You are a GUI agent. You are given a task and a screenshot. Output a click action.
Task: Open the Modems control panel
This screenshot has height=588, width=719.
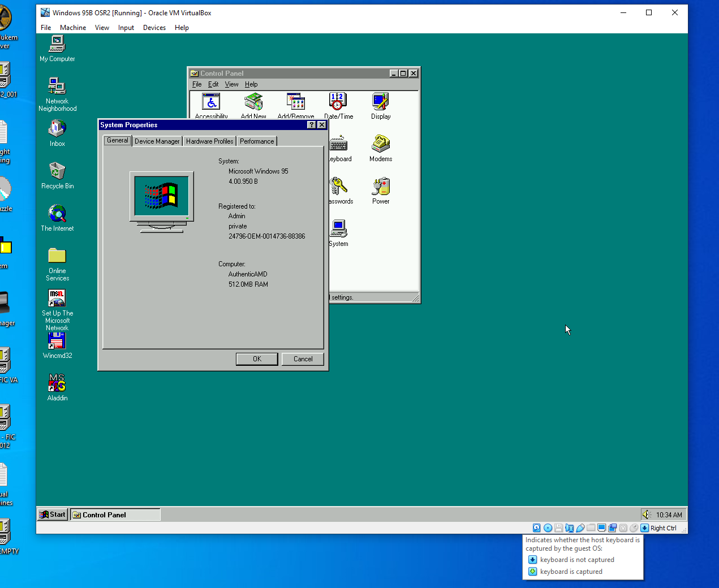[380, 144]
